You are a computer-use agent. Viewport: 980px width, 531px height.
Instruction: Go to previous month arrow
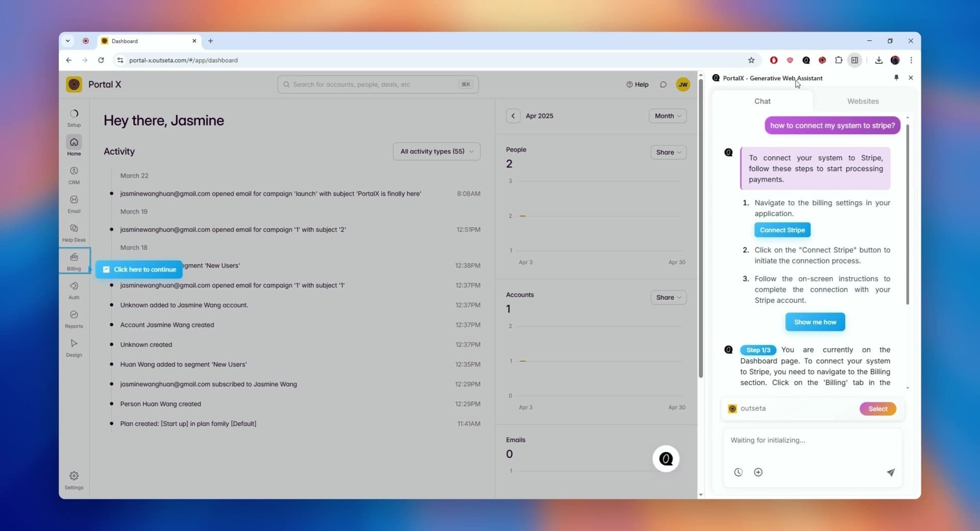[x=513, y=116]
